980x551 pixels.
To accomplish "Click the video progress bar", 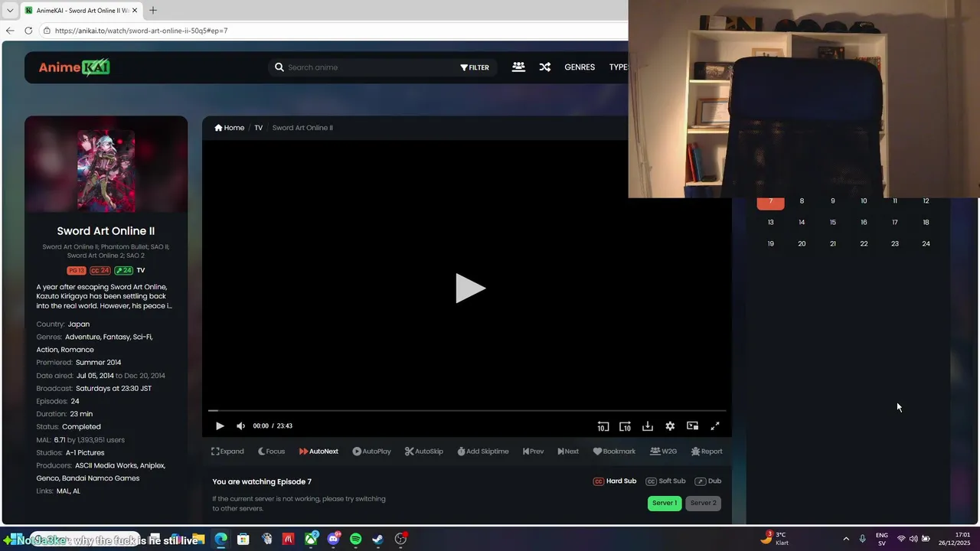I will pyautogui.click(x=467, y=411).
